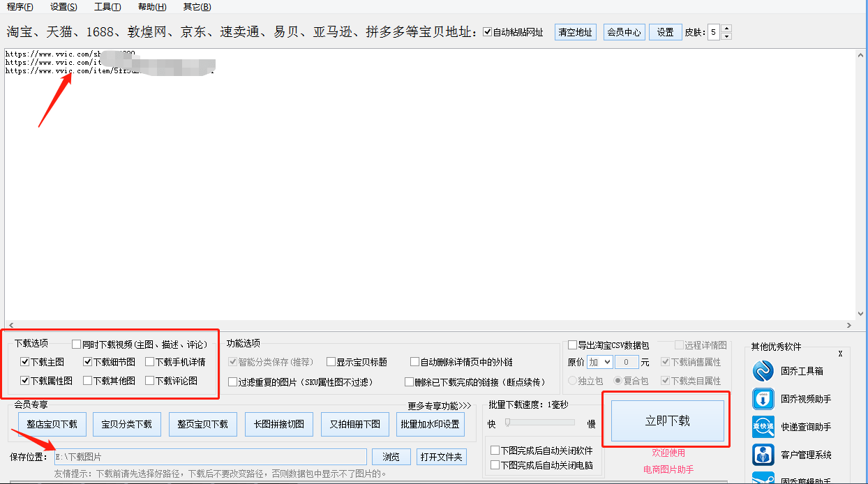The height and width of the screenshot is (484, 868).
Task: Click the 清空地址 button
Action: 576,32
